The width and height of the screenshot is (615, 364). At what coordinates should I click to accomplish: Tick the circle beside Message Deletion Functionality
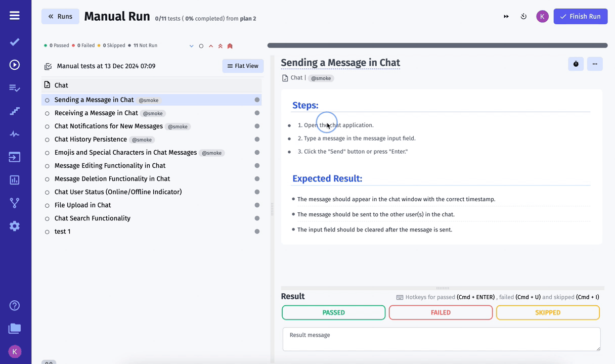(x=47, y=179)
